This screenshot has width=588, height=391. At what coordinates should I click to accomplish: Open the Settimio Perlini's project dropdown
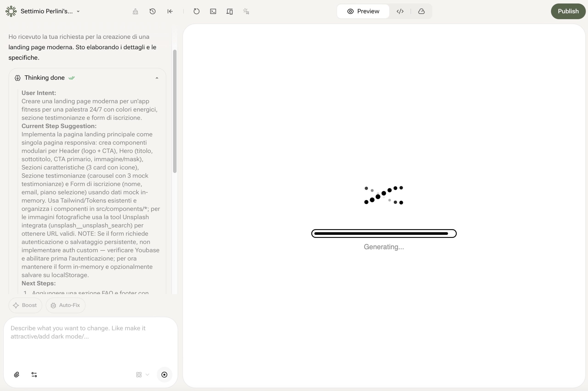pos(50,11)
